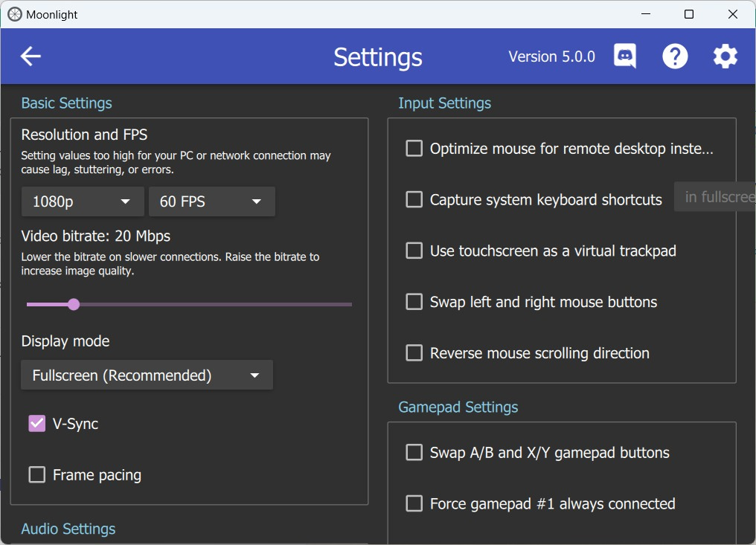This screenshot has width=756, height=545.
Task: Click the 'Gamepad Settings' section heading
Action: [458, 407]
